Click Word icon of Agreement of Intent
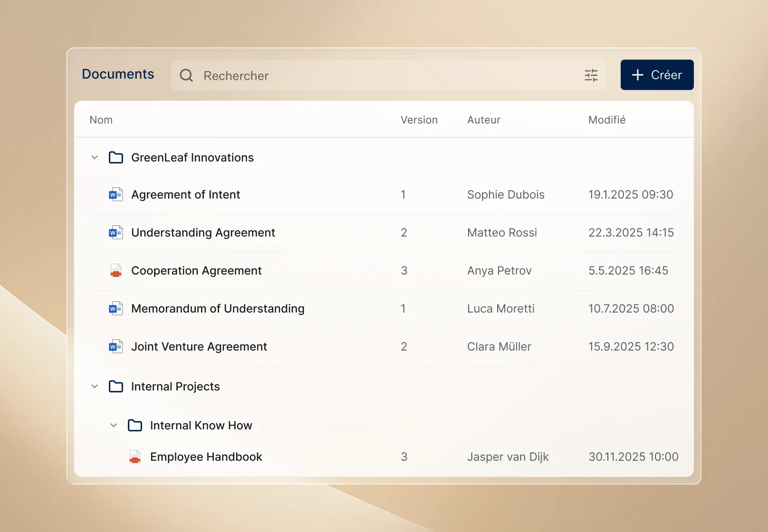 pyautogui.click(x=116, y=195)
